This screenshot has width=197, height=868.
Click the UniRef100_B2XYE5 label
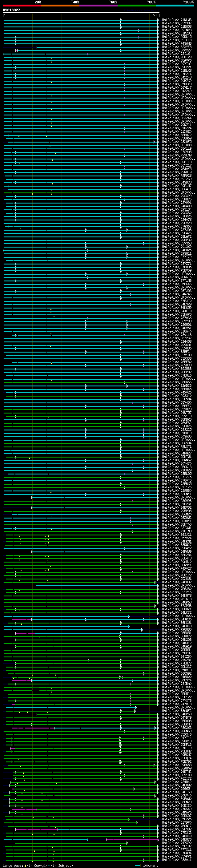(x=177, y=47)
